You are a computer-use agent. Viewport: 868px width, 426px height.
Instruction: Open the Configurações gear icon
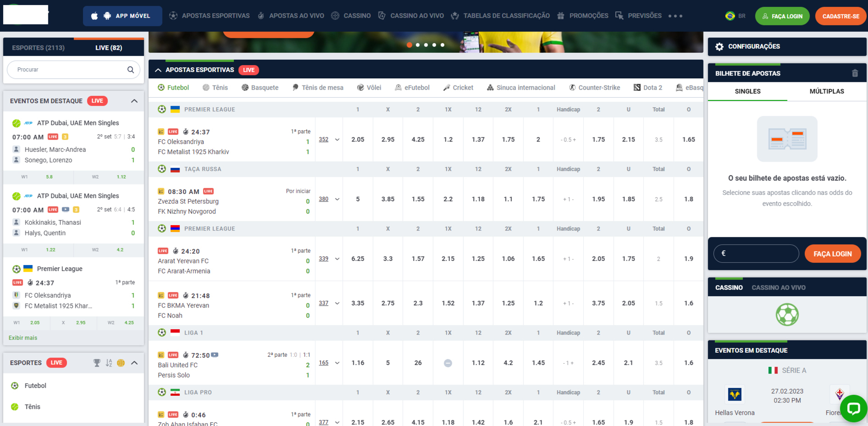click(719, 47)
